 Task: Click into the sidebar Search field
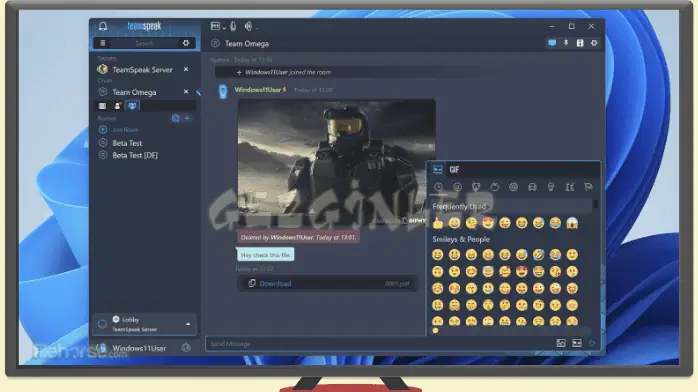(144, 43)
